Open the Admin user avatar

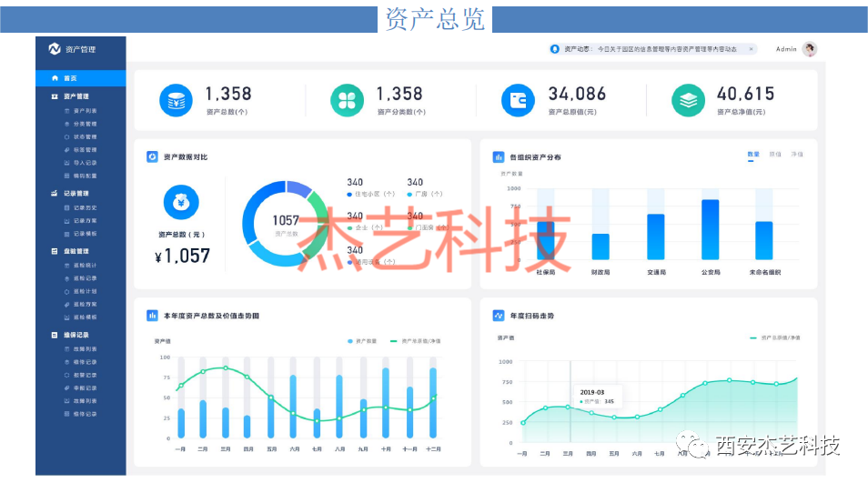pyautogui.click(x=809, y=49)
